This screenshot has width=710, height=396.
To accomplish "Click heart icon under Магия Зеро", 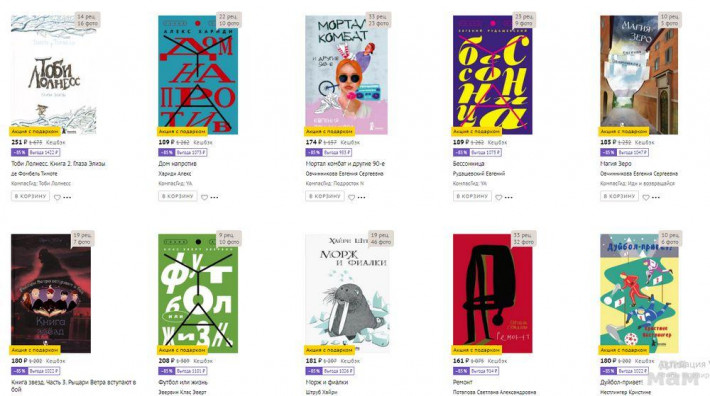I will point(646,197).
